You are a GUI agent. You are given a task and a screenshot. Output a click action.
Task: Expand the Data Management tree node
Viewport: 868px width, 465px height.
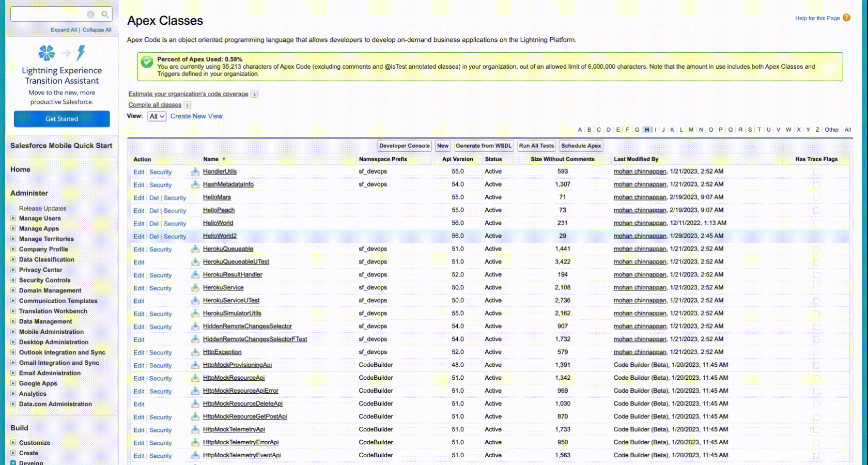13,321
